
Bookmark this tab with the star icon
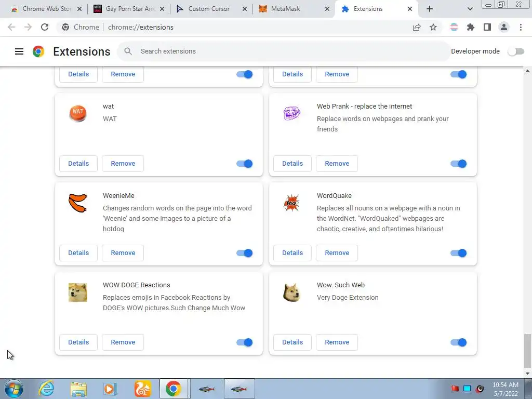[x=433, y=27]
